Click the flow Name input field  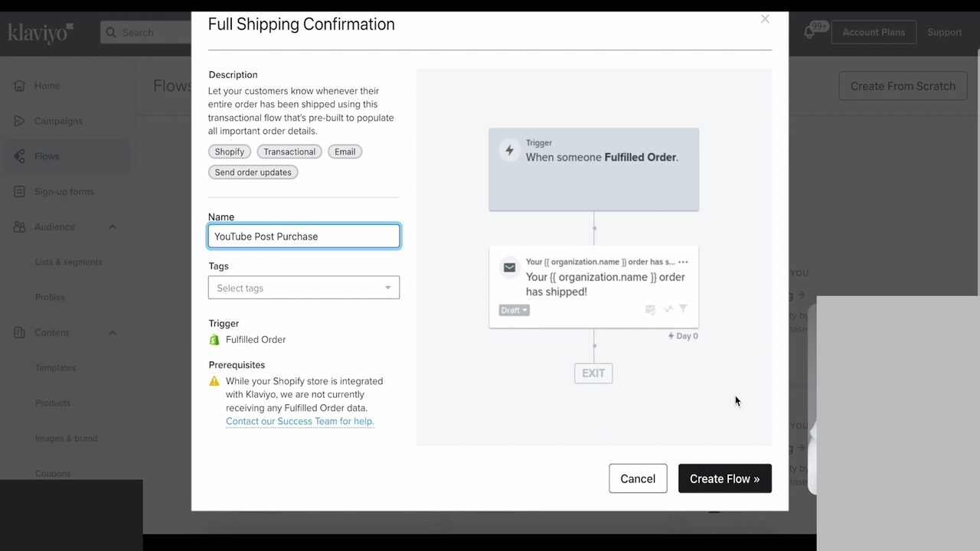[x=304, y=236]
